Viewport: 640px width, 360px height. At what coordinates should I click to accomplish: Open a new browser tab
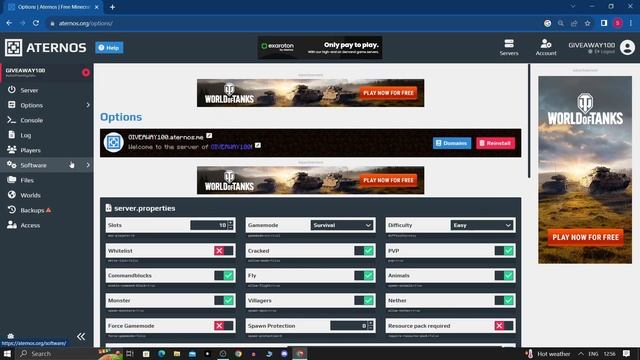tap(112, 7)
